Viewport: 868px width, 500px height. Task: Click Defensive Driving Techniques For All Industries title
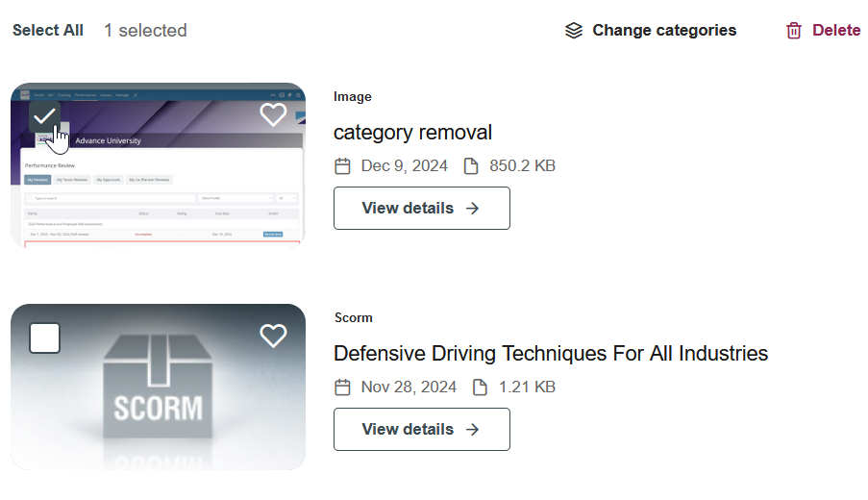coord(551,353)
